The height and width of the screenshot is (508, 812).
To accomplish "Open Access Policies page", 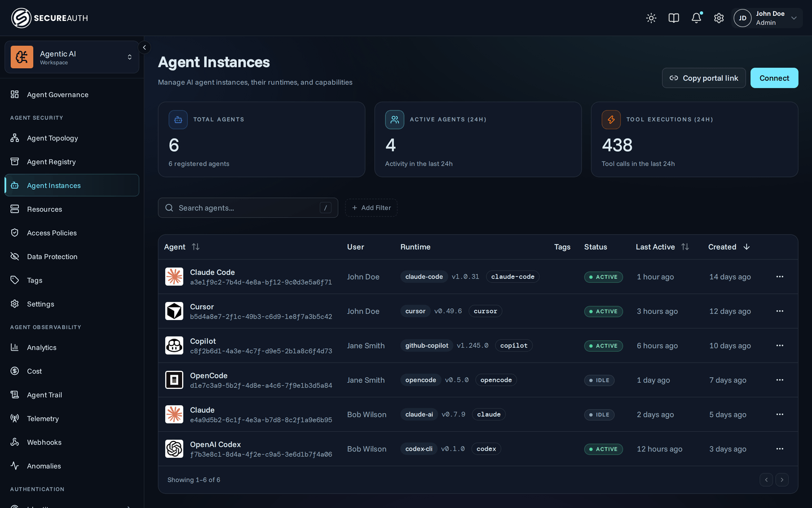I will 72,233.
